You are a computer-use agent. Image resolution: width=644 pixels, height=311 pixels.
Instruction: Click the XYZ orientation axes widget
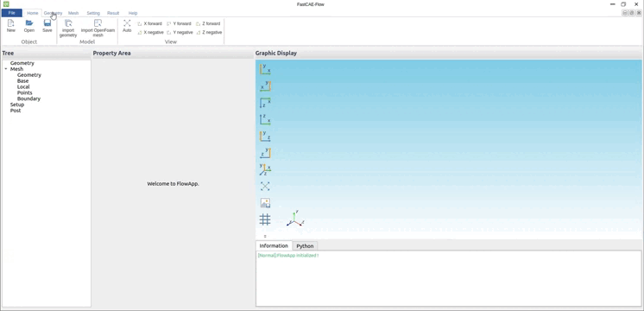(295, 219)
